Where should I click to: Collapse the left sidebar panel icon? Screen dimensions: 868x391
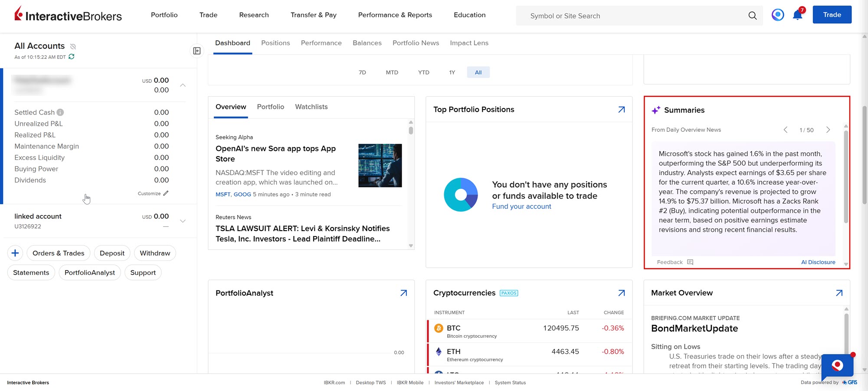pyautogui.click(x=197, y=51)
